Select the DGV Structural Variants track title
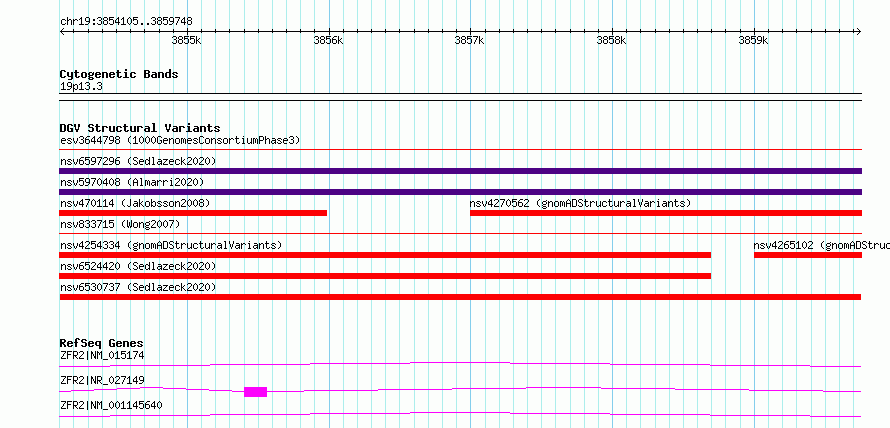This screenshot has height=428, width=890. click(140, 128)
